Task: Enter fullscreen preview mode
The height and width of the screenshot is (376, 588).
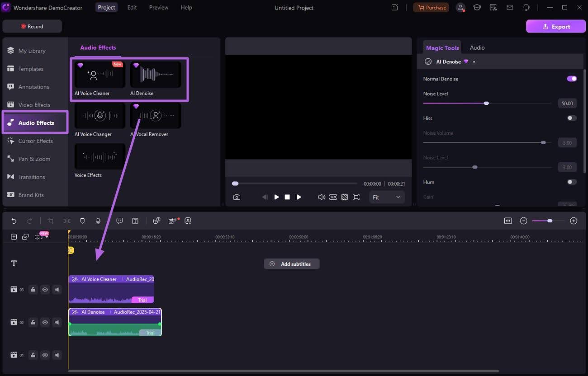Action: (356, 197)
